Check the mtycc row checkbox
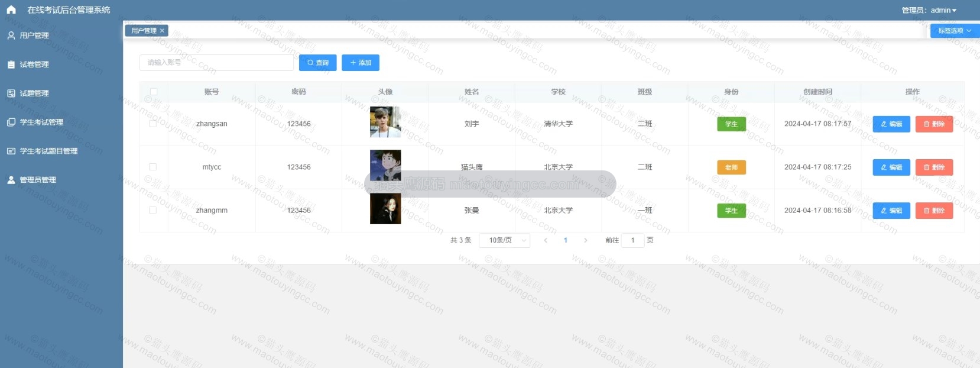The image size is (980, 368). pos(153,167)
